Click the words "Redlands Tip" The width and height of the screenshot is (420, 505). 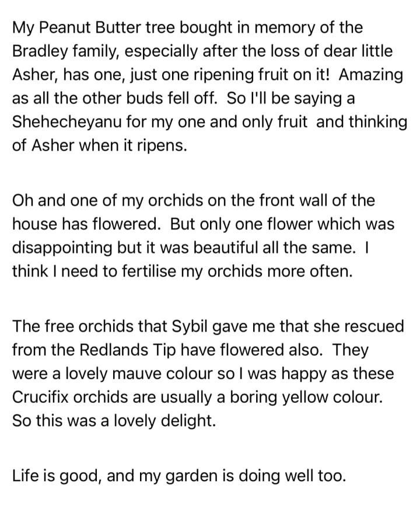point(127,350)
